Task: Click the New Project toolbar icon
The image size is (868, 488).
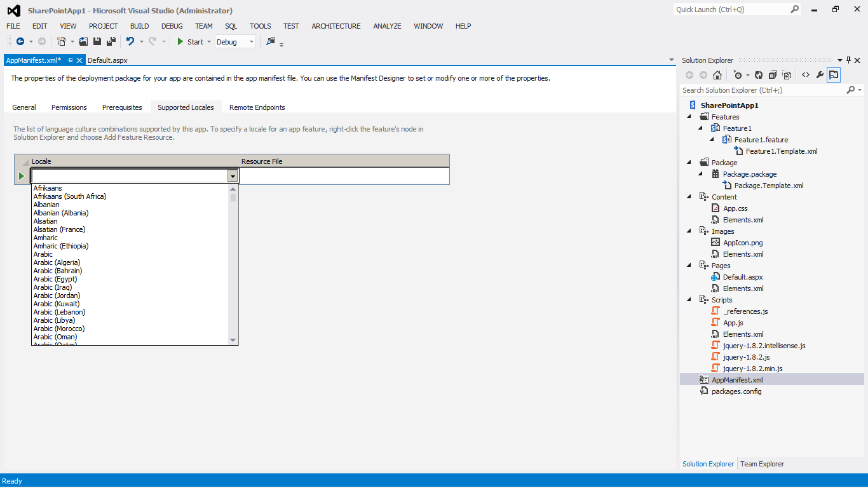Action: (x=62, y=41)
